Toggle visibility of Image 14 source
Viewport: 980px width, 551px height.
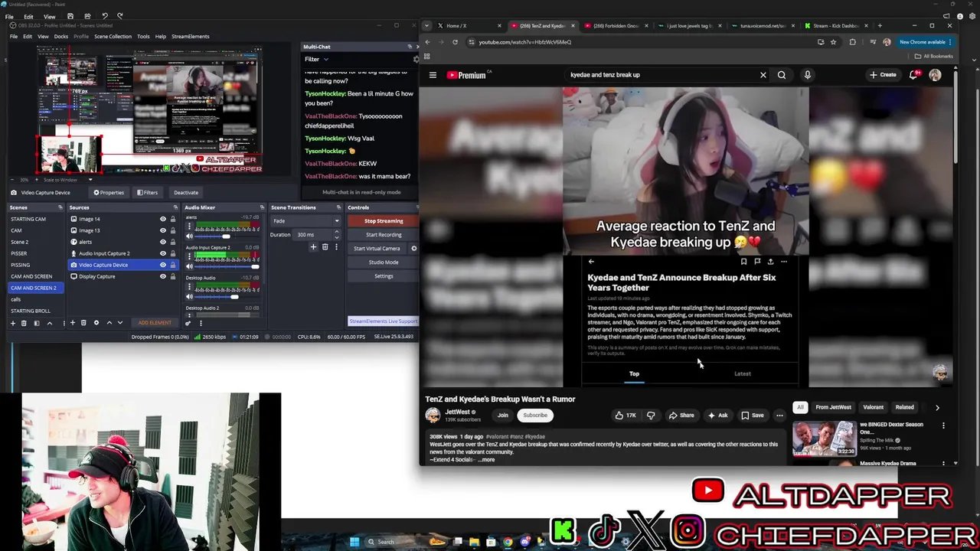162,219
